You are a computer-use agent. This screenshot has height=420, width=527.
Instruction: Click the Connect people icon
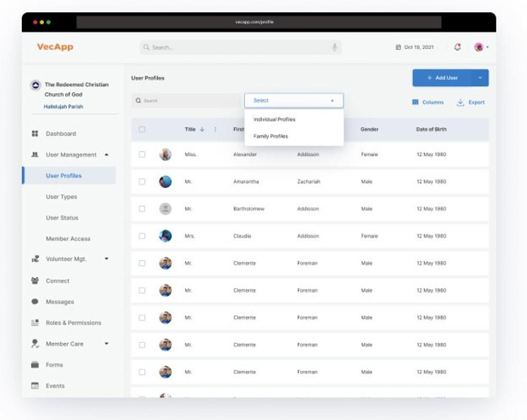point(35,281)
